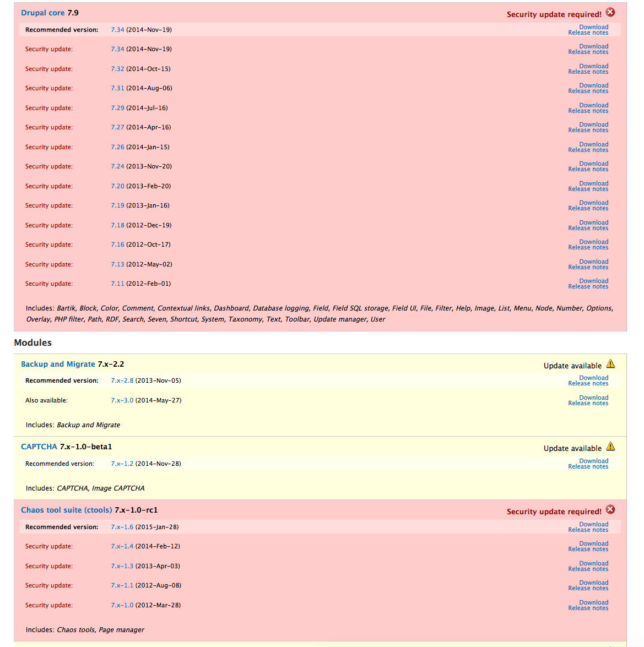Screen dimensions: 644x647
Task: Open Drupal core version 7.32 link
Action: (118, 69)
